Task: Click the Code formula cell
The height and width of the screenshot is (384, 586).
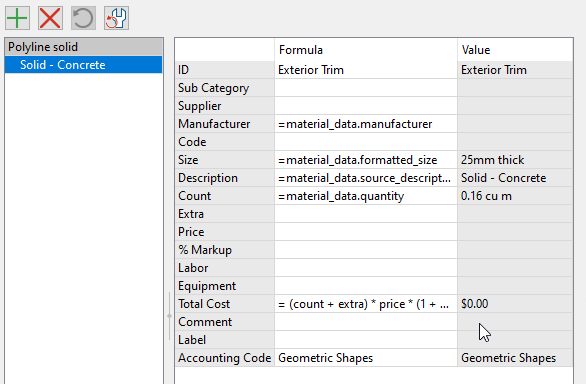Action: [366, 142]
